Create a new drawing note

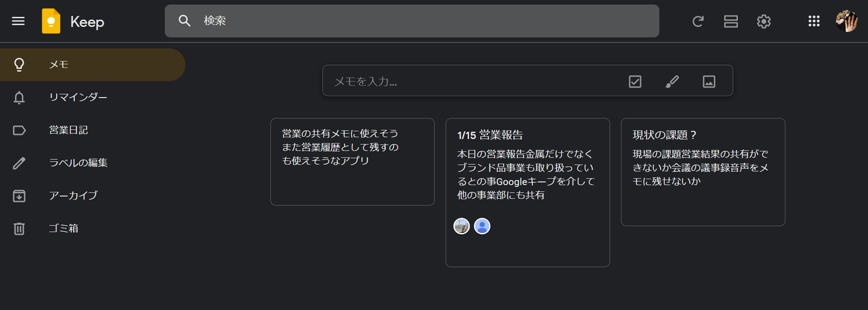point(672,81)
